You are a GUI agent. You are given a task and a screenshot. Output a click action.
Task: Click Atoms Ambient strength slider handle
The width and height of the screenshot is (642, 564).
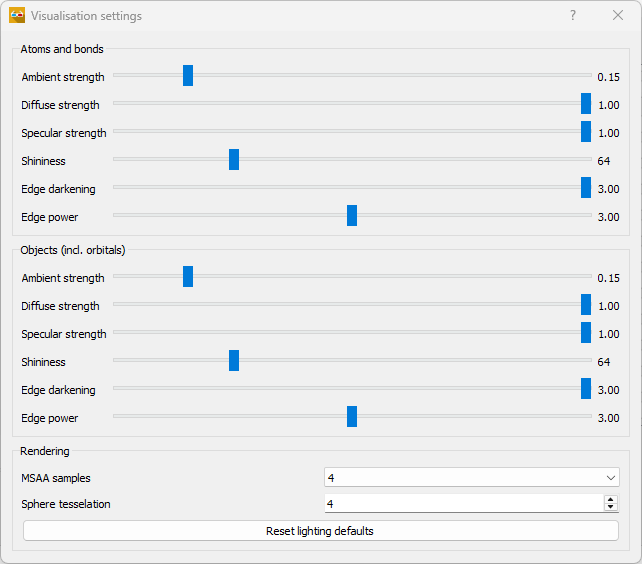(188, 76)
